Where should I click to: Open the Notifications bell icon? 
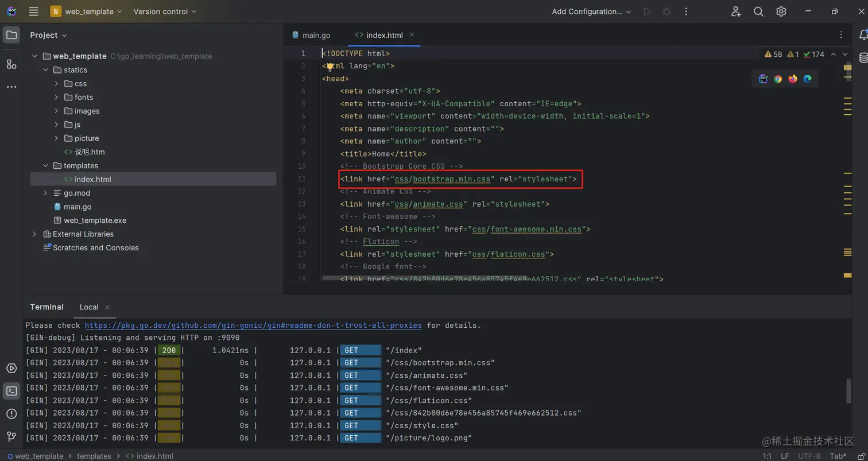pyautogui.click(x=863, y=35)
